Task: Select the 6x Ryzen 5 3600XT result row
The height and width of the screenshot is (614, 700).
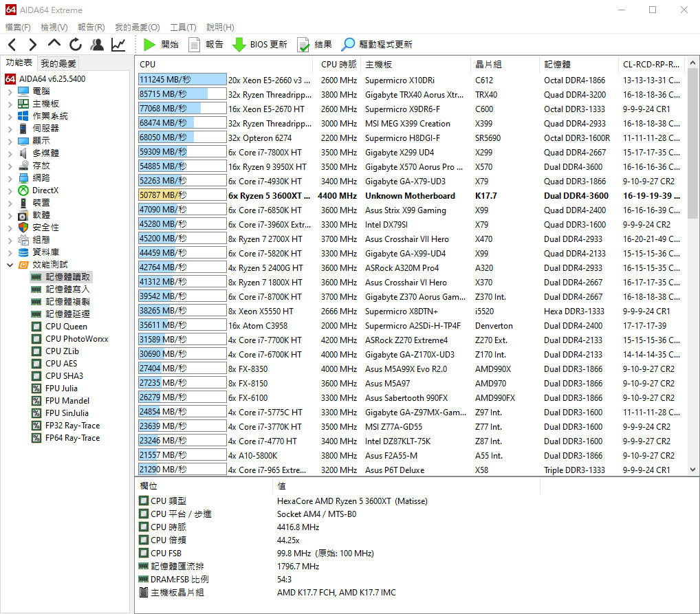Action: point(411,195)
